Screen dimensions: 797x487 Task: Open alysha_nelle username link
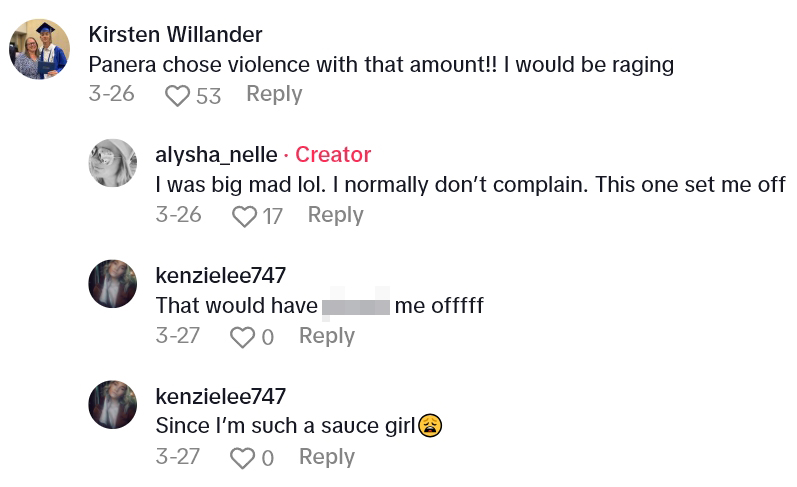click(214, 154)
